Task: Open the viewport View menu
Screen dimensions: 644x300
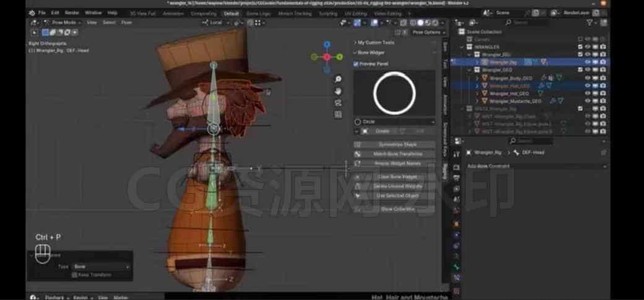Action: point(92,22)
